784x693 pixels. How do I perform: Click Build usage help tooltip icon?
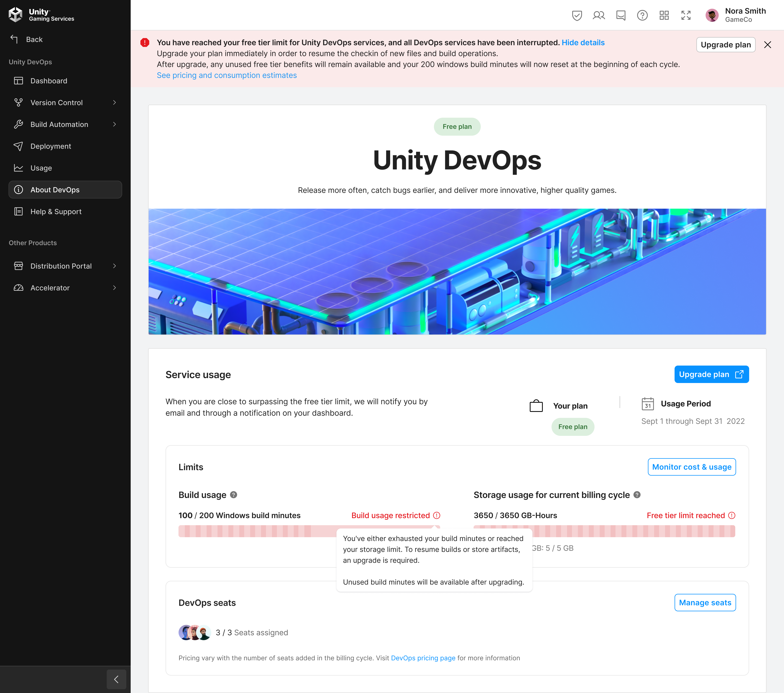(x=234, y=495)
